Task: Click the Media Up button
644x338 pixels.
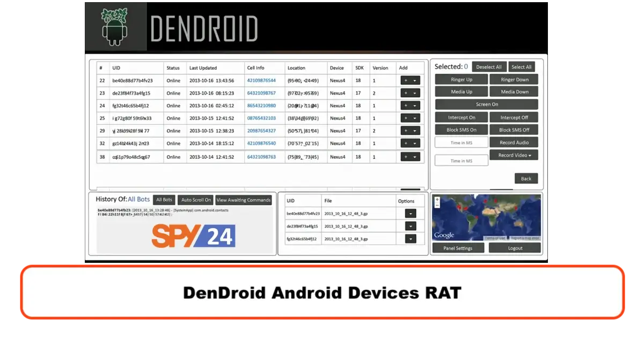Action: [x=462, y=92]
